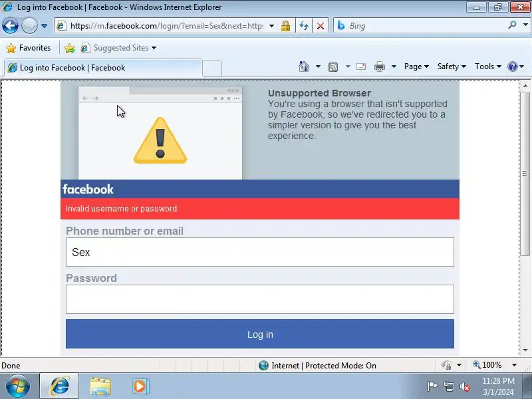
Task: Click the Internet Protected Mode status zone
Action: coord(317,365)
